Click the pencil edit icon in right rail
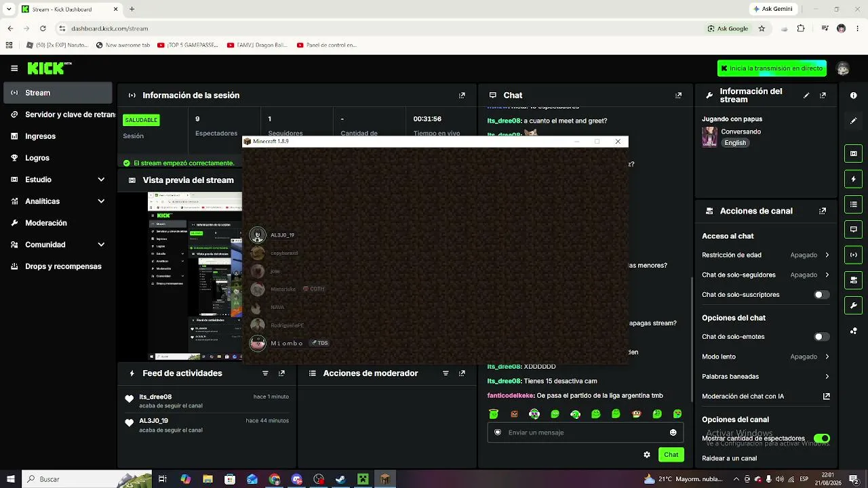 point(853,121)
